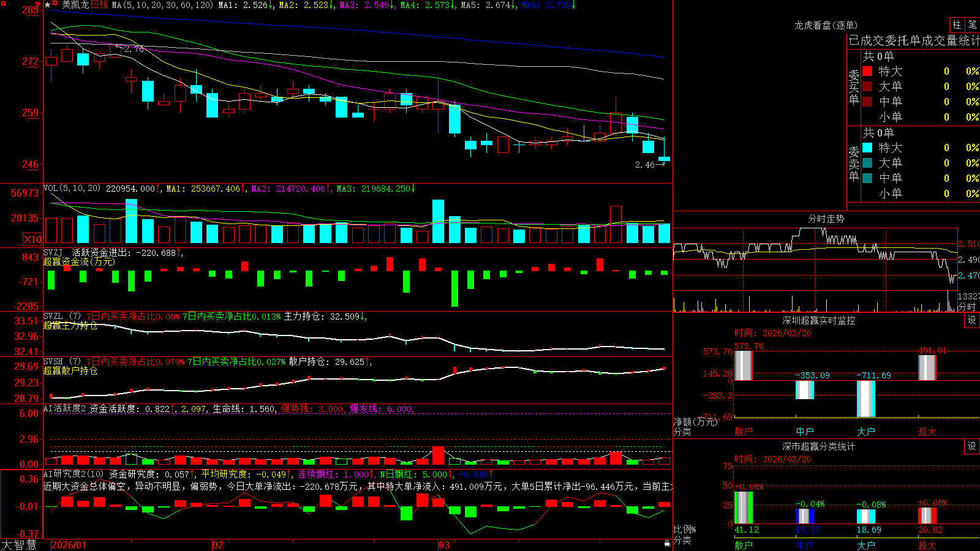Click the small red square icon at top-left corner
The width and height of the screenshot is (980, 551).
point(2,3)
